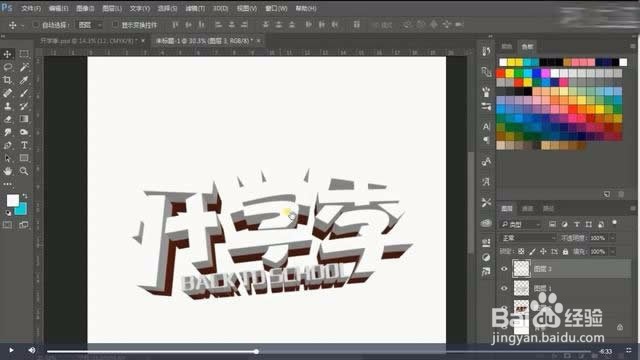Select the Rectangular Marquee tool
The width and height of the screenshot is (640, 360).
pos(24,54)
